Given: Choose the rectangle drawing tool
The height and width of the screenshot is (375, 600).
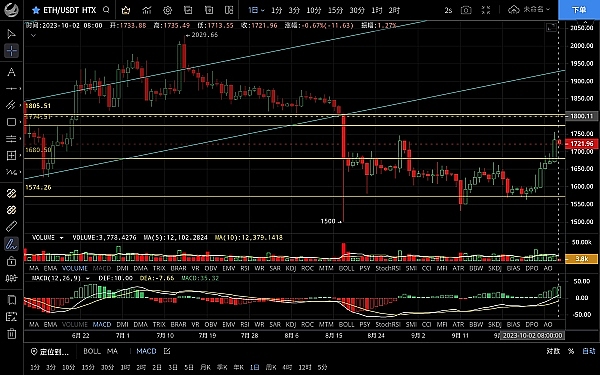Looking at the screenshot, I should click(x=11, y=122).
